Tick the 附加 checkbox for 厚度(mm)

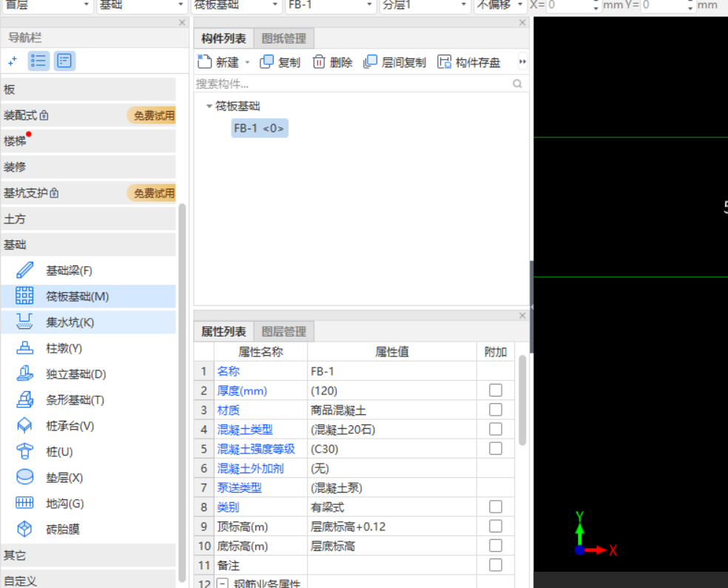[496, 391]
